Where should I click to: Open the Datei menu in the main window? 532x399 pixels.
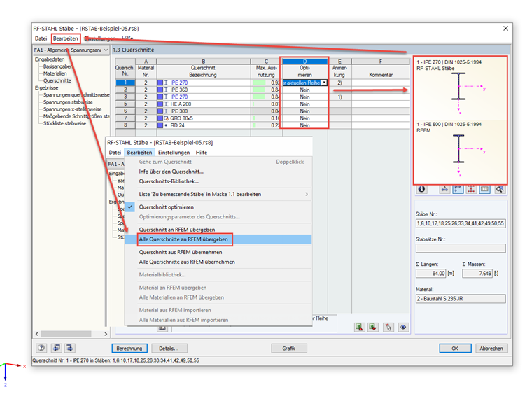tap(41, 38)
